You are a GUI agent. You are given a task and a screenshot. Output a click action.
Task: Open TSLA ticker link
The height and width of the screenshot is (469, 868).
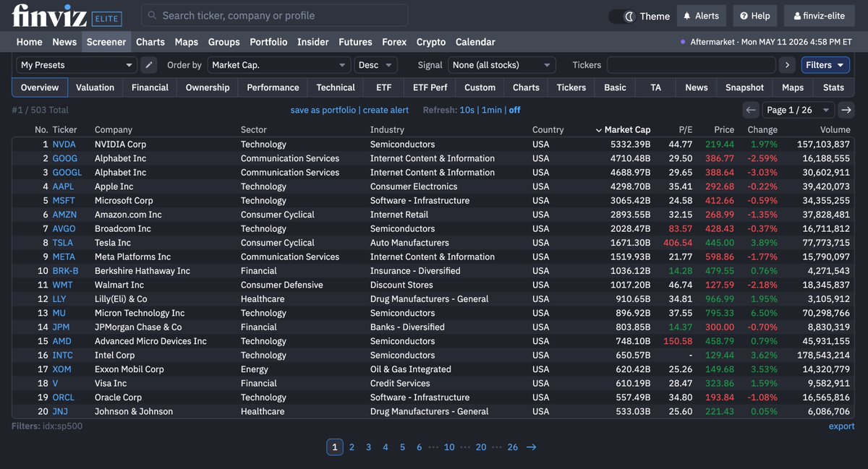click(x=63, y=243)
